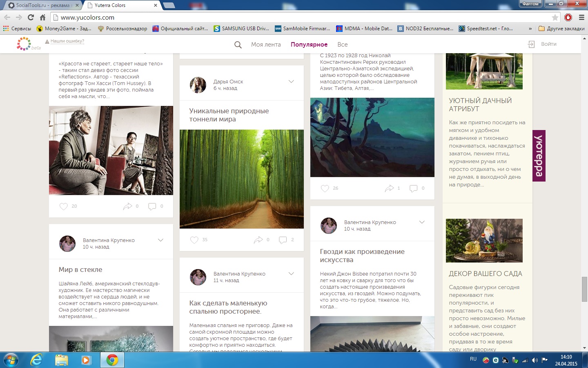Select the Все feed tab

click(342, 45)
